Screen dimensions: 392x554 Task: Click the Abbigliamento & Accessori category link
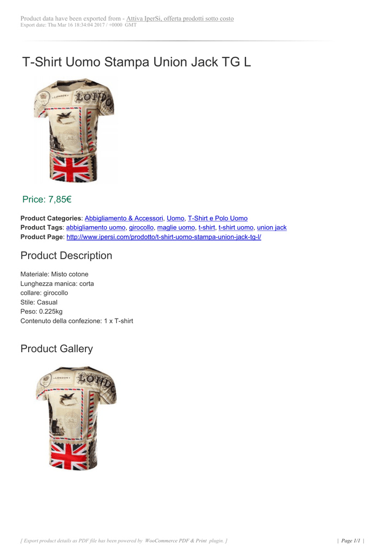124,218
